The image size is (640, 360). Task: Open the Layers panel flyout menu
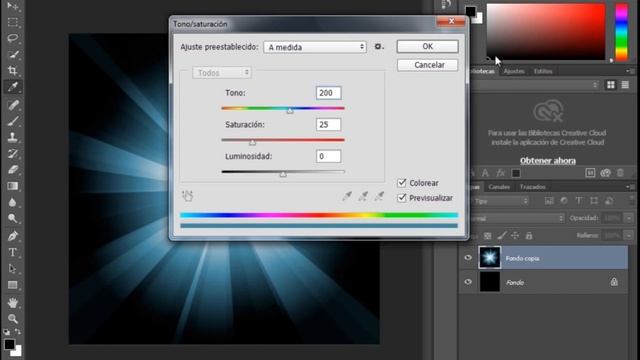tap(630, 187)
